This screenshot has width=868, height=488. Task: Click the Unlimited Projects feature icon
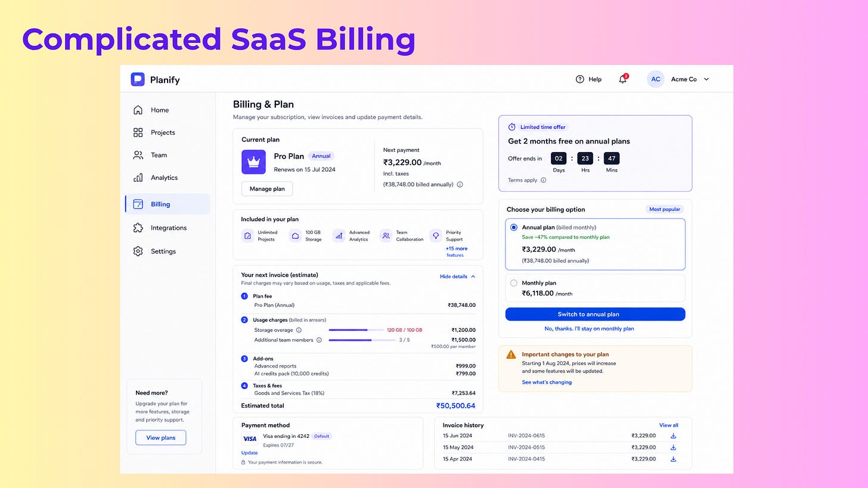pos(247,236)
